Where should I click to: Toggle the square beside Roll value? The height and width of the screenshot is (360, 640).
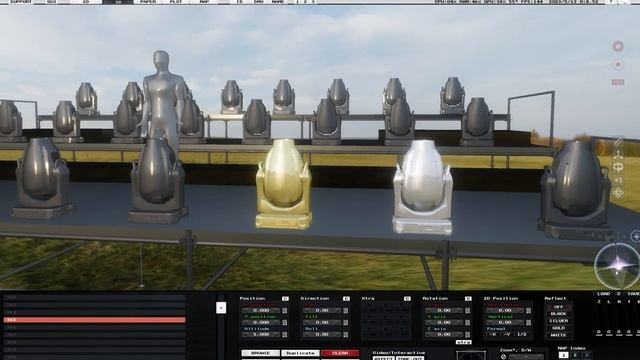point(346,335)
